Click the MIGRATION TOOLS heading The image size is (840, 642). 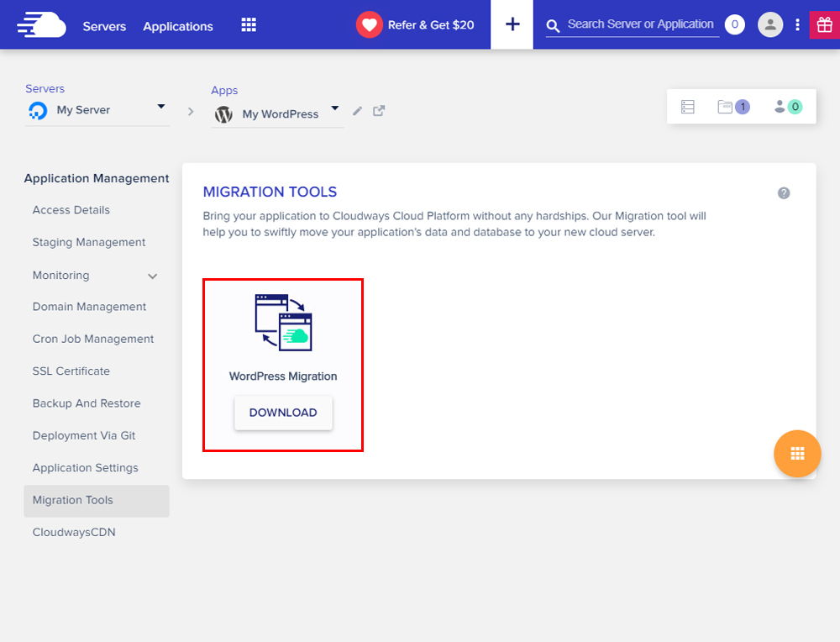[270, 192]
